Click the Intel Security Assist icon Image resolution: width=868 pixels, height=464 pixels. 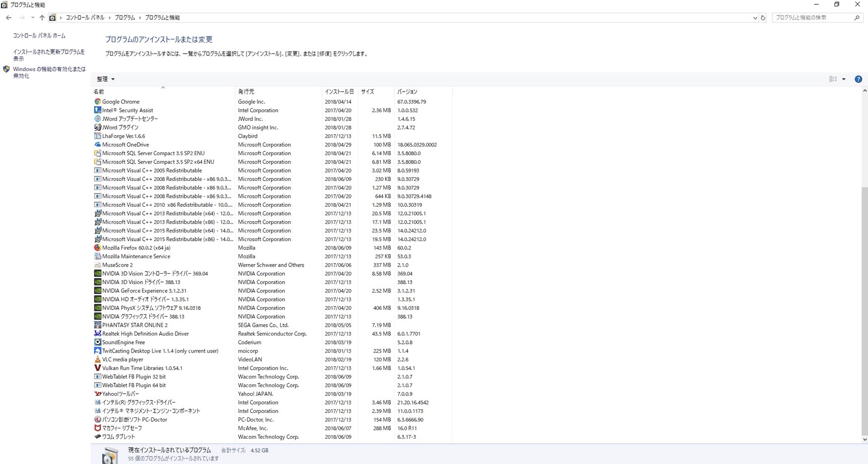tap(98, 110)
